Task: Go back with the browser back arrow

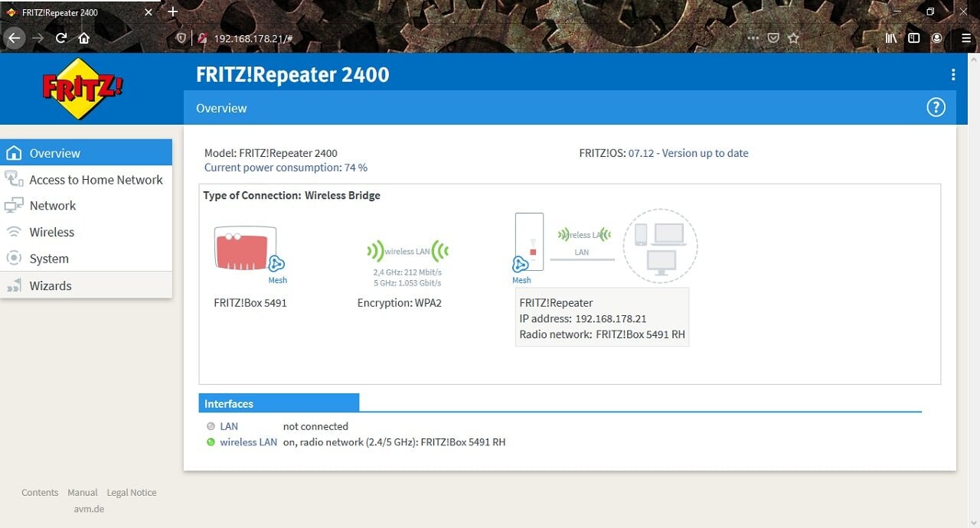Action: (x=15, y=37)
